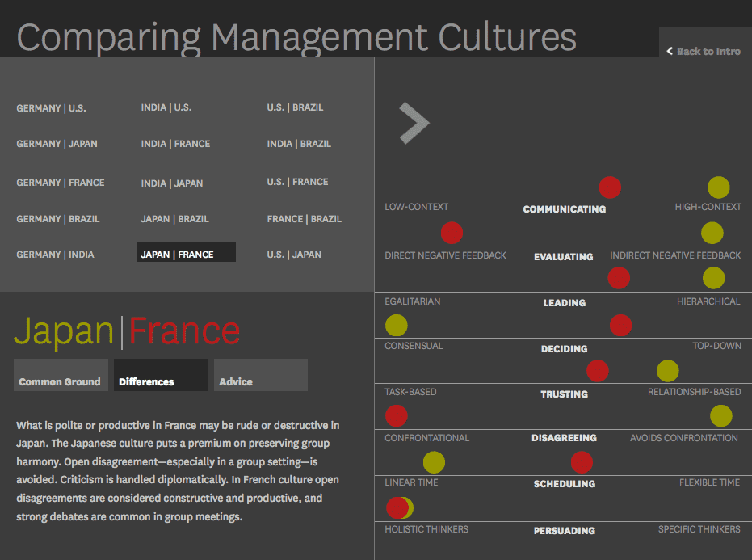Screen dimensions: 752x560
Task: Select red France marker on Evaluating scale
Action: [x=452, y=234]
